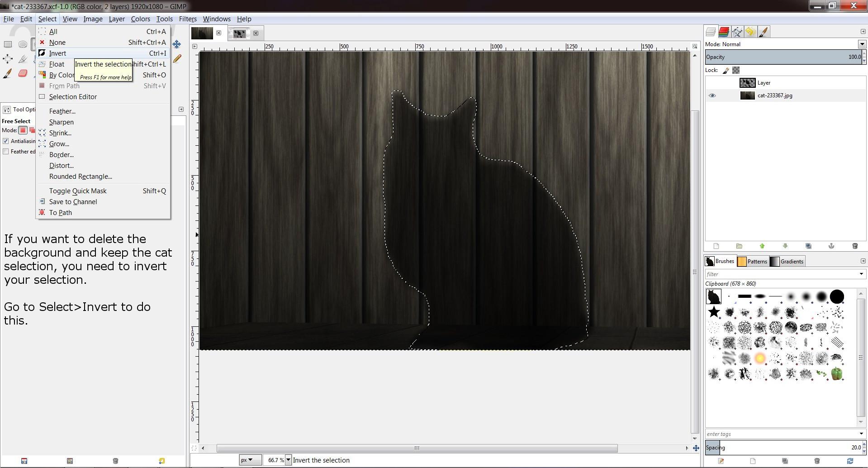Click Save to Channel
Image resolution: width=868 pixels, height=468 pixels.
[103, 202]
